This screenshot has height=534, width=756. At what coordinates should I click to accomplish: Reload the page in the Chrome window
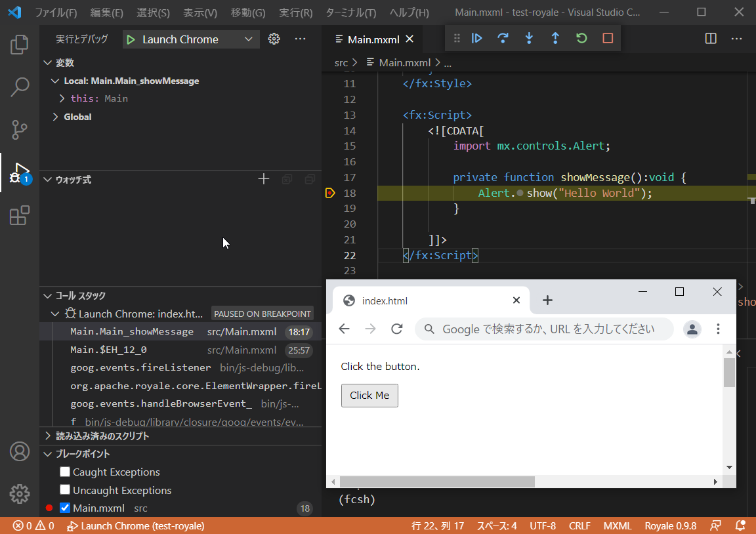[x=396, y=329]
